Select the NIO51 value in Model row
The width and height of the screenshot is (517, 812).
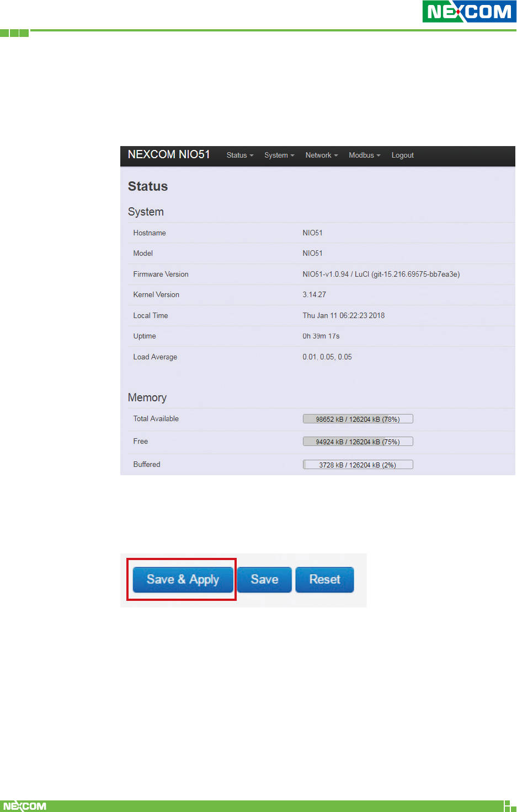(313, 254)
